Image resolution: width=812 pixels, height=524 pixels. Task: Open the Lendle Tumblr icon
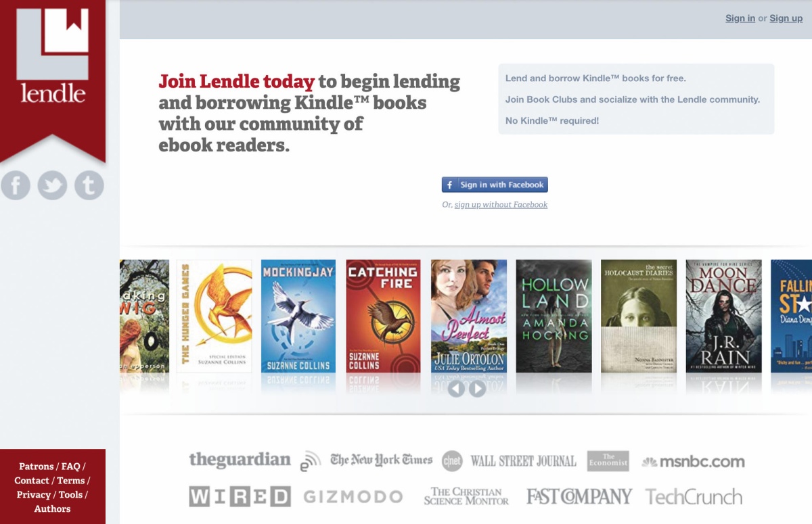pyautogui.click(x=89, y=185)
